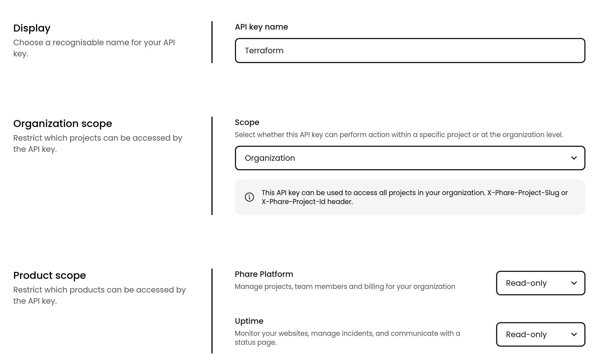Click the API key name field showing Terraform

pyautogui.click(x=410, y=51)
